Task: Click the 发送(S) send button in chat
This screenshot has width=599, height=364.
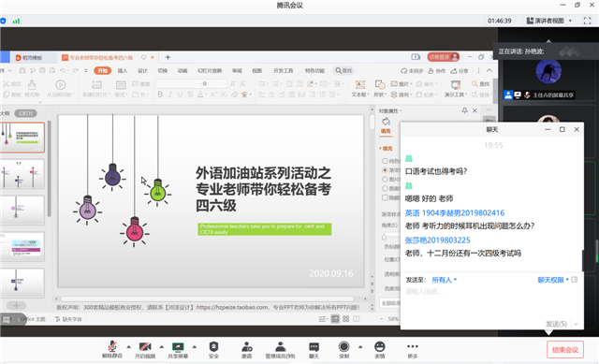Action: tap(556, 324)
